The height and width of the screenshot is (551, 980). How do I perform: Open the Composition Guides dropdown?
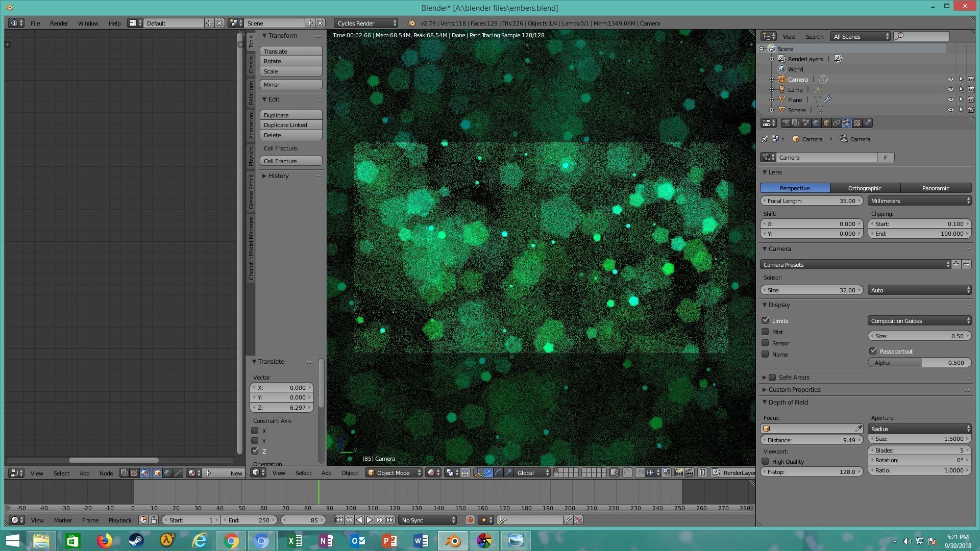click(919, 320)
